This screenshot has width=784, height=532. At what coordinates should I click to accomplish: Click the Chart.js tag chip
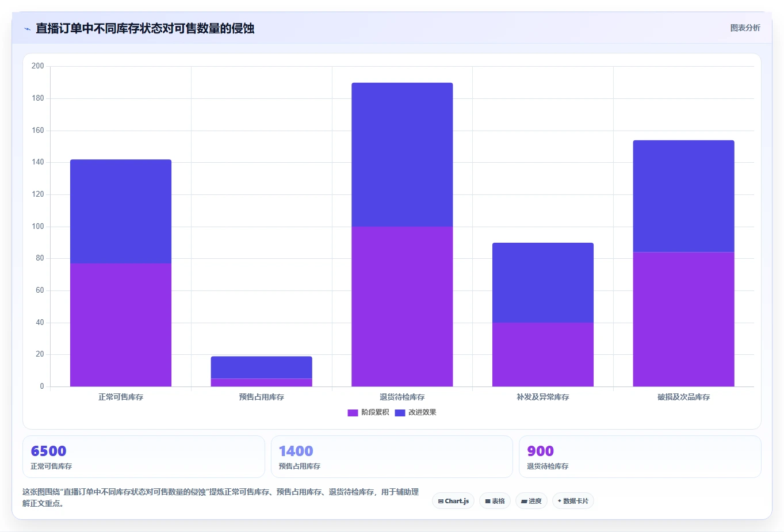click(453, 501)
